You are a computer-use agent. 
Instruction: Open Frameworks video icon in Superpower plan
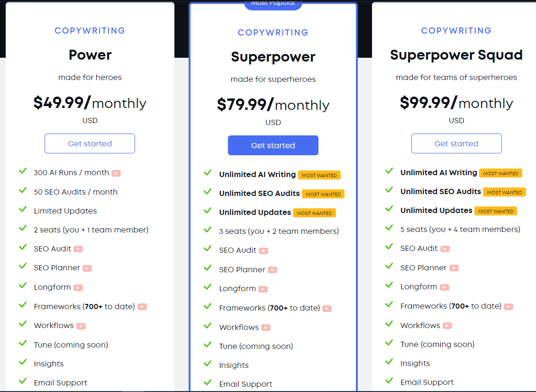point(327,309)
